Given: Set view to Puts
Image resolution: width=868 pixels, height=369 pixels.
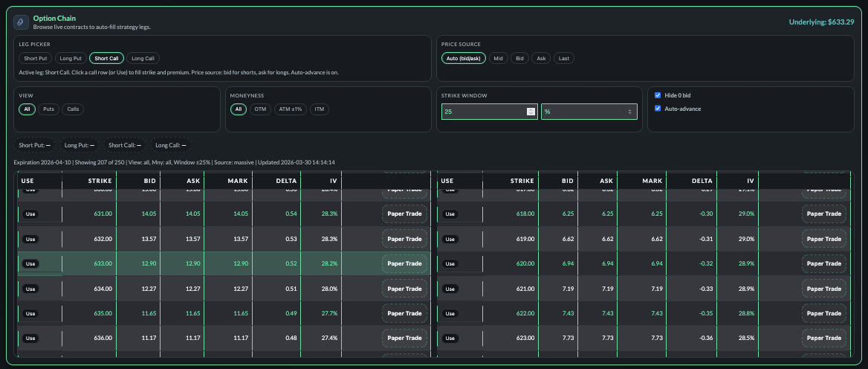Looking at the screenshot, I should [49, 109].
